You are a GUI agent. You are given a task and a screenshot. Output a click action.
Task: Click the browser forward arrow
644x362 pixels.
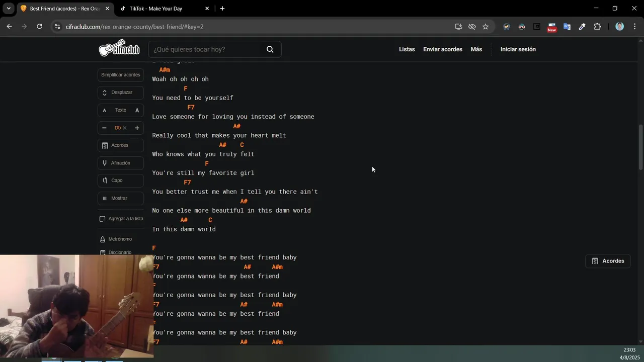coord(24,27)
